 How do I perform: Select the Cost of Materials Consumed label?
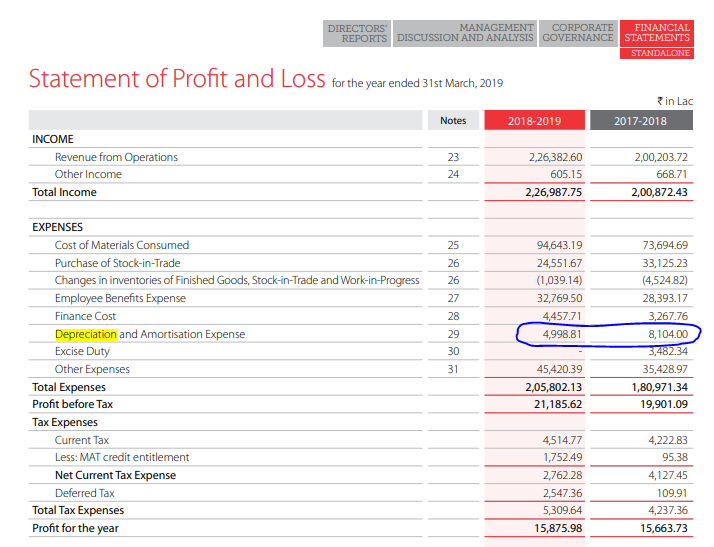pyautogui.click(x=122, y=245)
